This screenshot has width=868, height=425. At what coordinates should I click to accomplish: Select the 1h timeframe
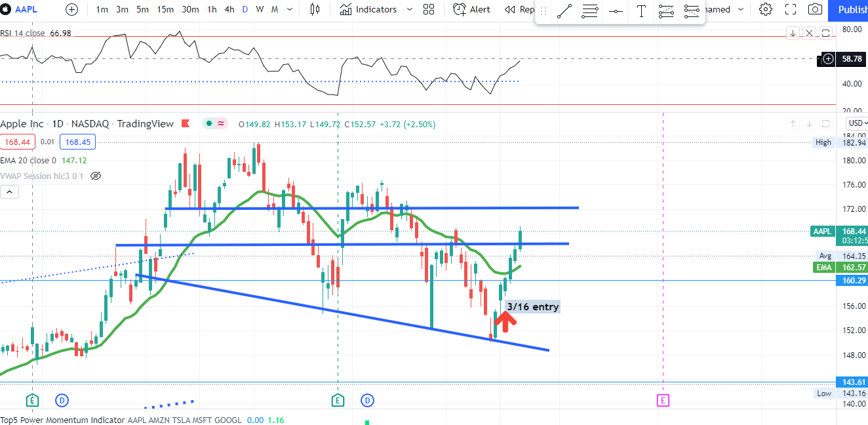pyautogui.click(x=212, y=10)
